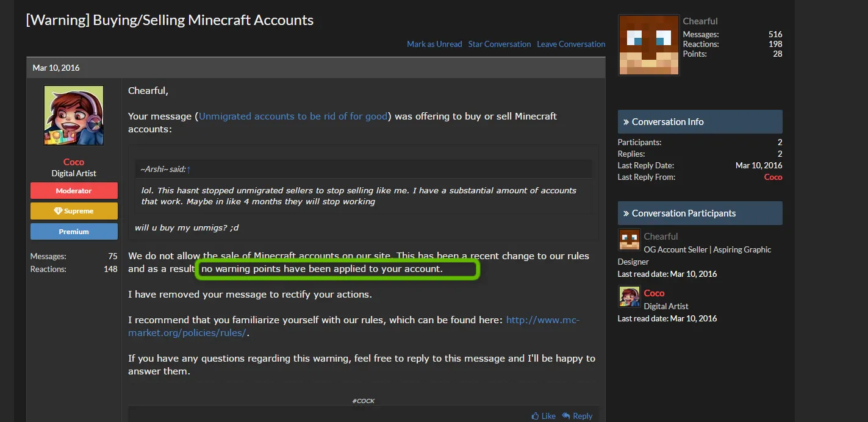Image resolution: width=868 pixels, height=422 pixels.
Task: Collapse the Conversation Info panel header
Action: pos(700,121)
